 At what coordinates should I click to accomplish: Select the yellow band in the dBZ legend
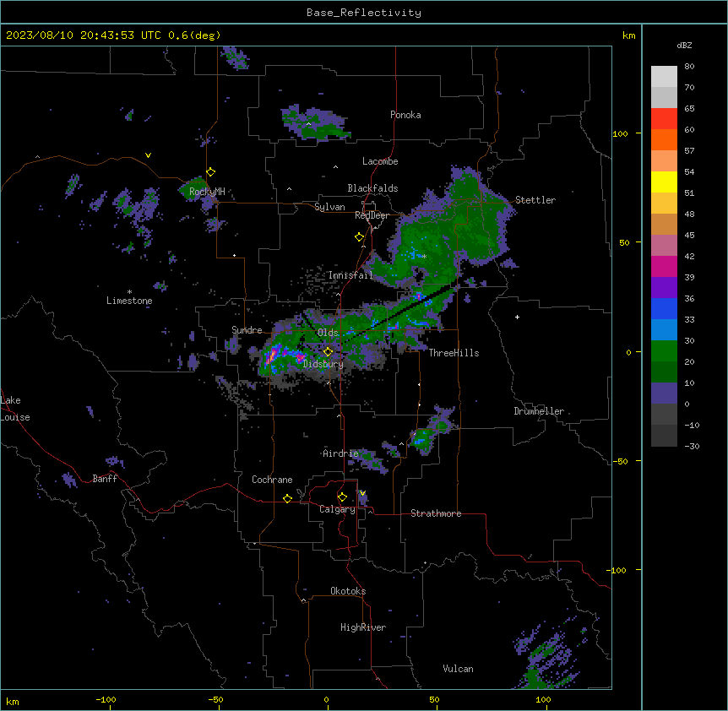tap(664, 182)
